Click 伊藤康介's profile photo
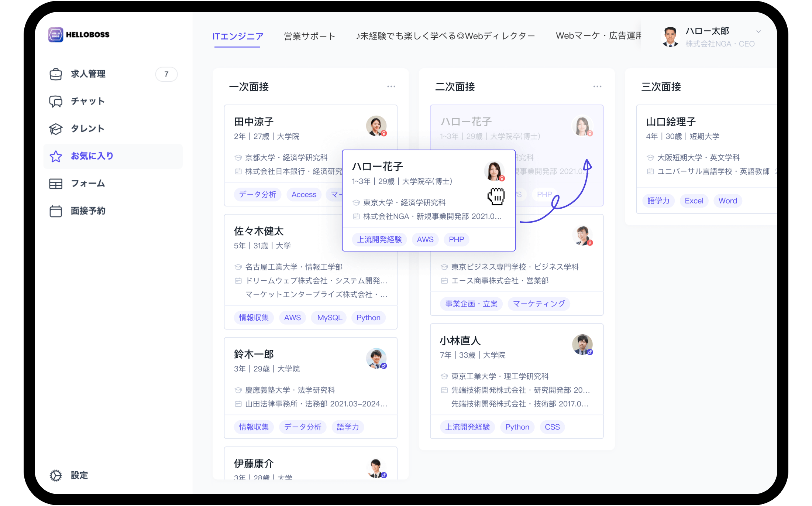The width and height of the screenshot is (812, 506). [x=376, y=468]
